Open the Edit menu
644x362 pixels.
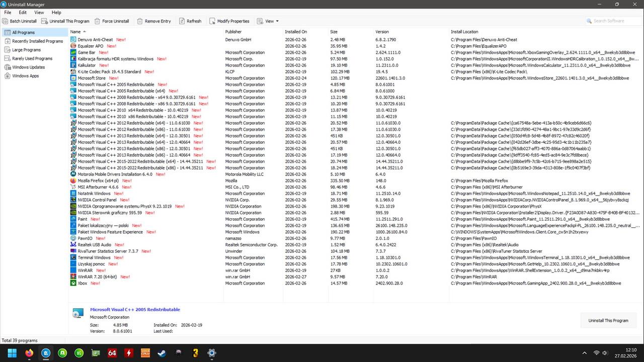23,13
